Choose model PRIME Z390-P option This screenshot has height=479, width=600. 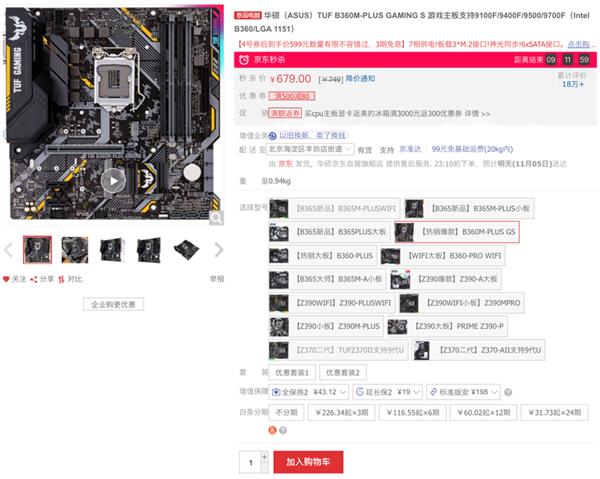click(x=448, y=326)
